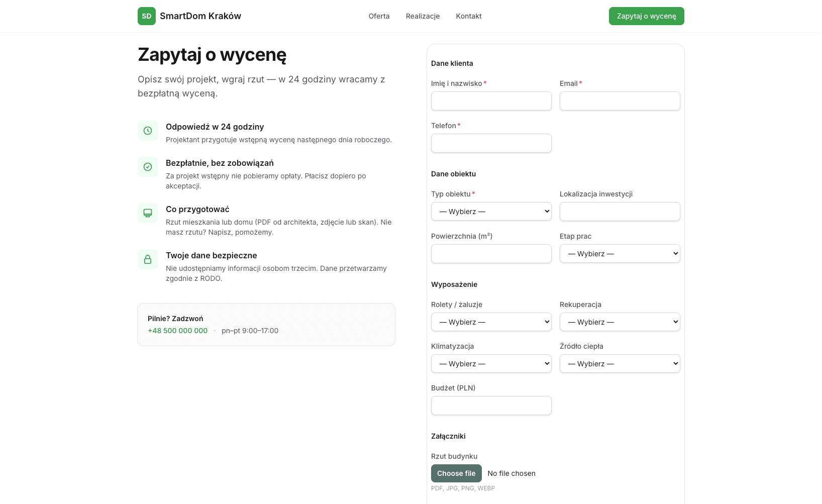Open the Rolety / żaluzje dropdown
This screenshot has height=504, width=822.
click(x=491, y=322)
